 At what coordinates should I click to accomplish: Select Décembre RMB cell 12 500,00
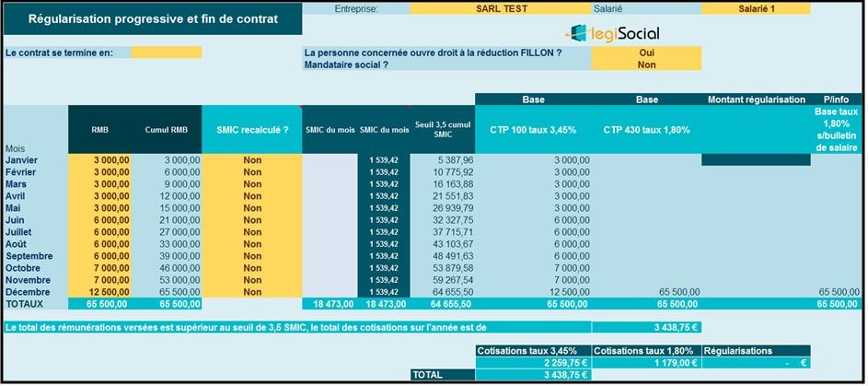[99, 292]
